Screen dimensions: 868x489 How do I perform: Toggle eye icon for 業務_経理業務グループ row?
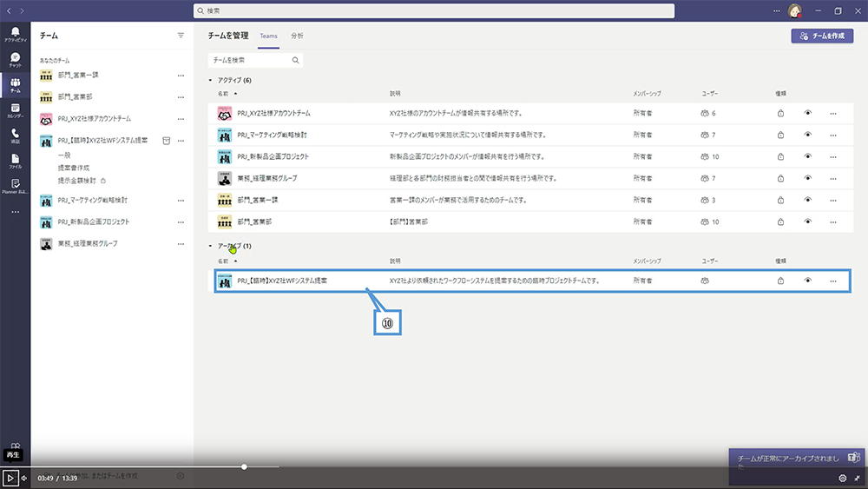point(807,178)
